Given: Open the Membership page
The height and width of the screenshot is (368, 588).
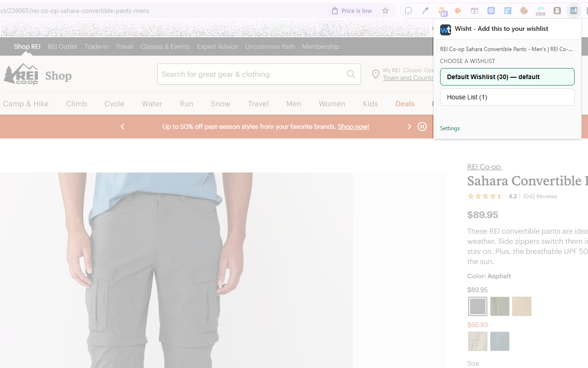Looking at the screenshot, I should [x=321, y=46].
